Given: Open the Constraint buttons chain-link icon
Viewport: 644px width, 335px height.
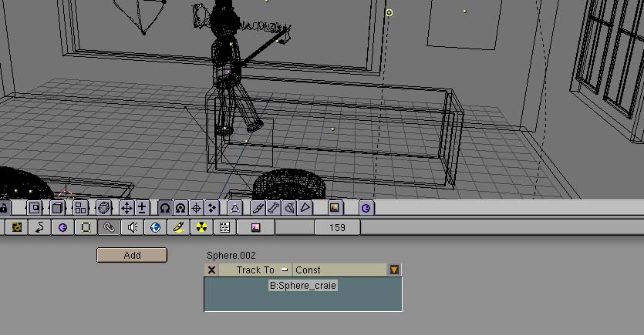Looking at the screenshot, I should 109,227.
